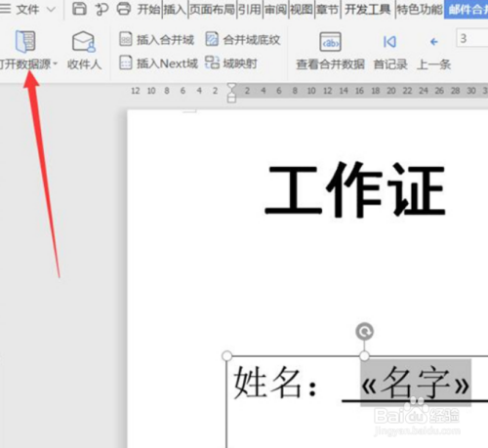The image size is (488, 448).
Task: Expand the 打开数据源 dropdown arrow
Action: coord(55,63)
